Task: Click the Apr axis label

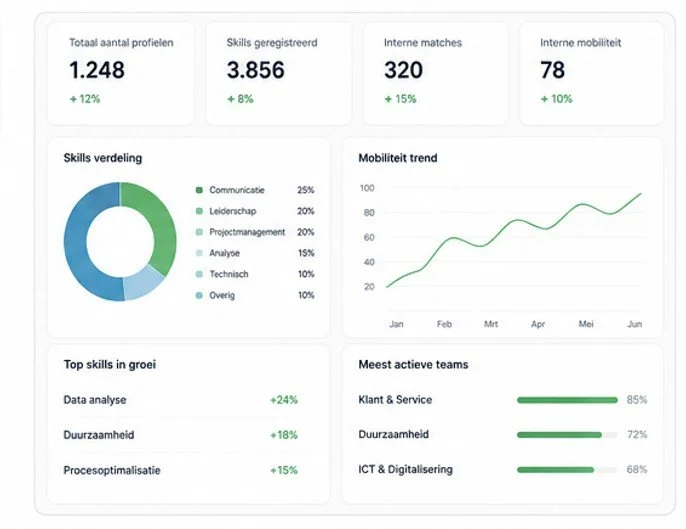Action: point(538,324)
